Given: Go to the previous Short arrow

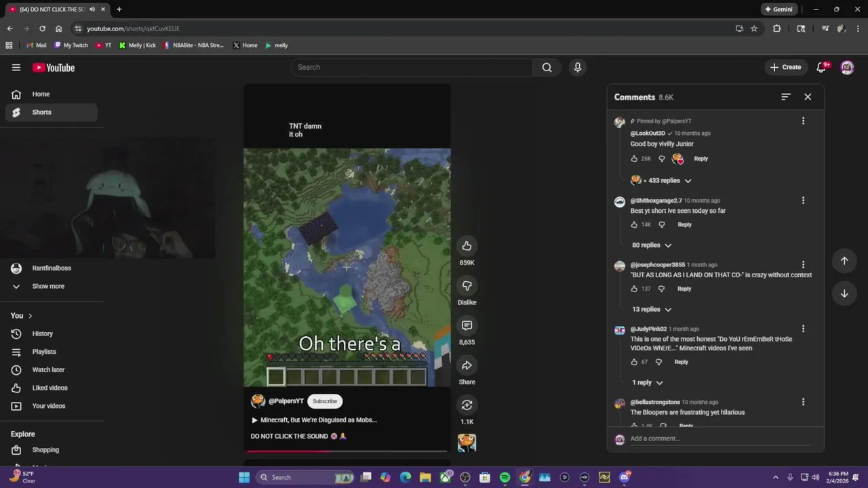Looking at the screenshot, I should [x=844, y=261].
